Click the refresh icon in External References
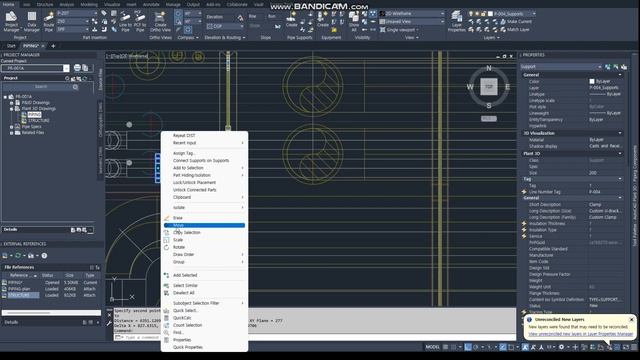 point(18,256)
